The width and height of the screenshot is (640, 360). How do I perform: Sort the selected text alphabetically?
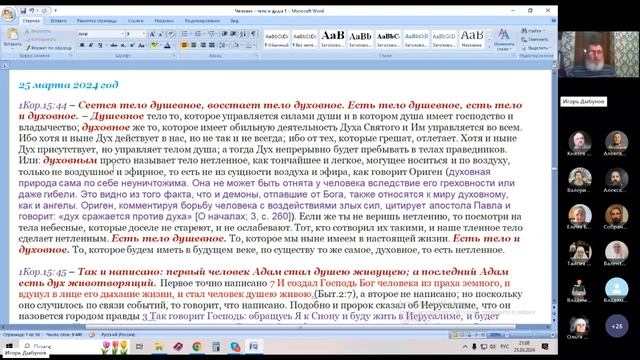coord(243,34)
